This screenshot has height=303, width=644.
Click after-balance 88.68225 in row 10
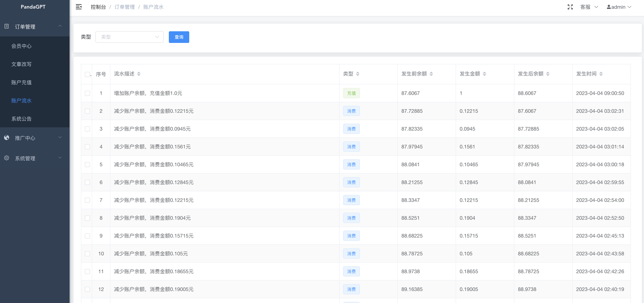[x=528, y=254]
